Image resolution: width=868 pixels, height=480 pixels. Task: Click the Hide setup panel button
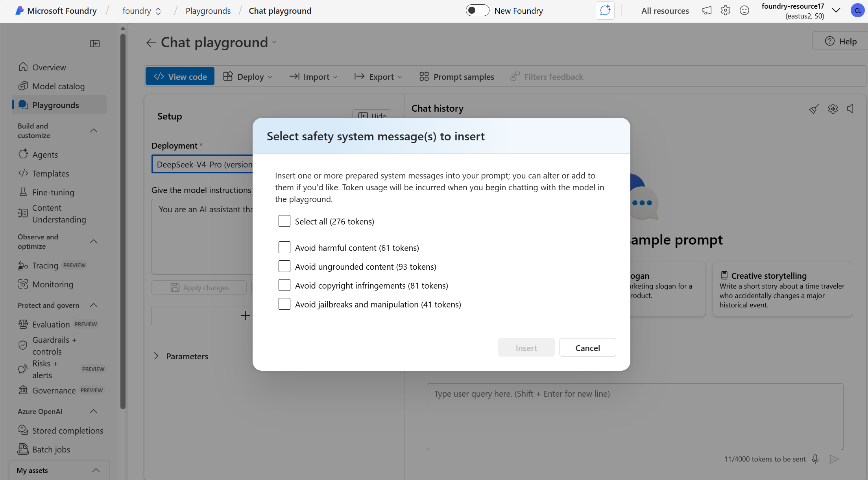(372, 114)
